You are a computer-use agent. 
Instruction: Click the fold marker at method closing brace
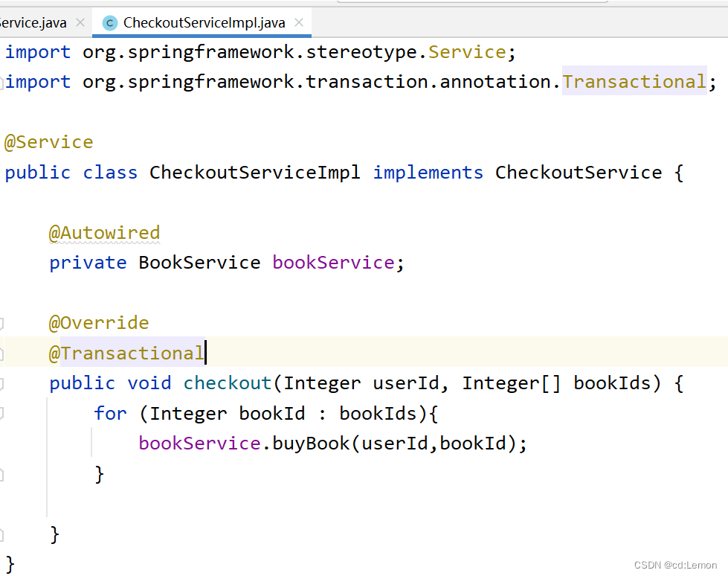[1, 534]
